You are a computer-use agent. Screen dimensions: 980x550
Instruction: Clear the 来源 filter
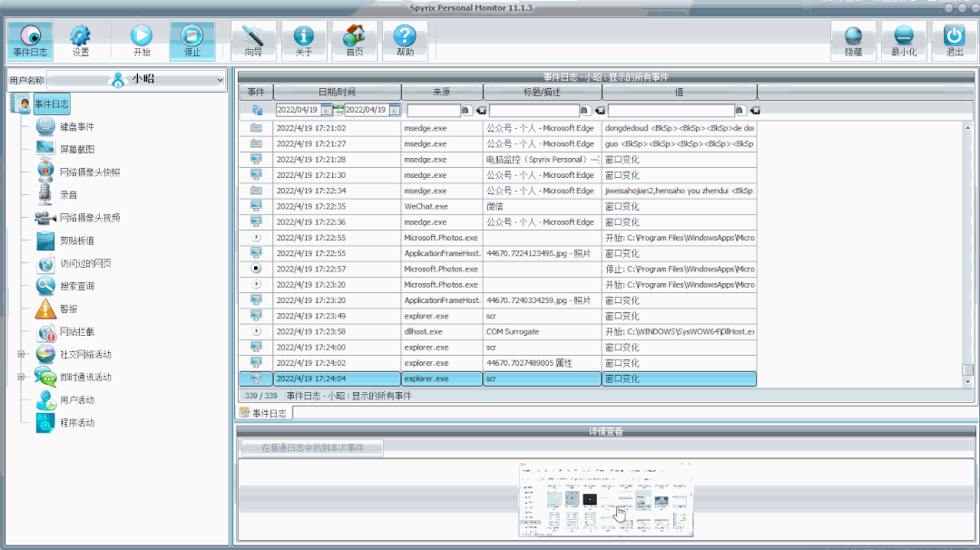(481, 111)
